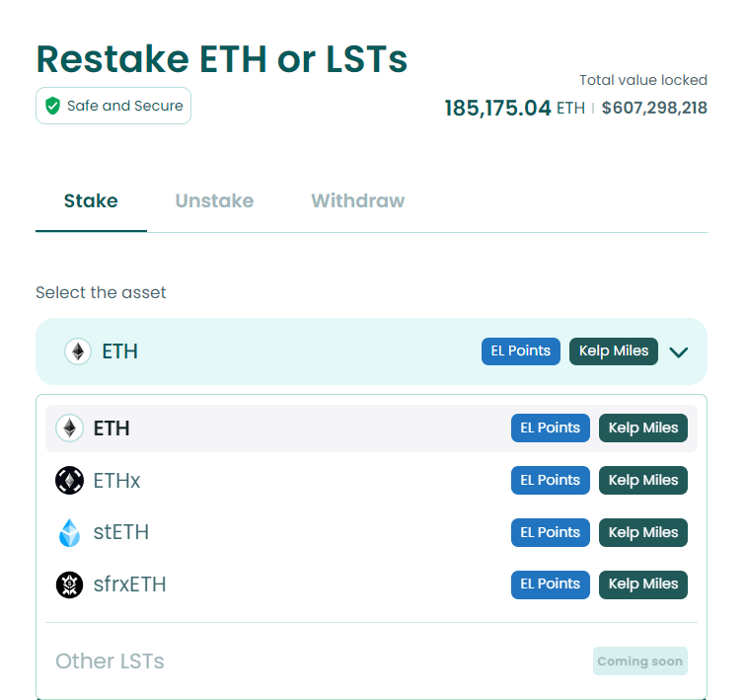This screenshot has height=700, width=747.
Task: Click the ETH diamond icon in selected asset
Action: [78, 351]
